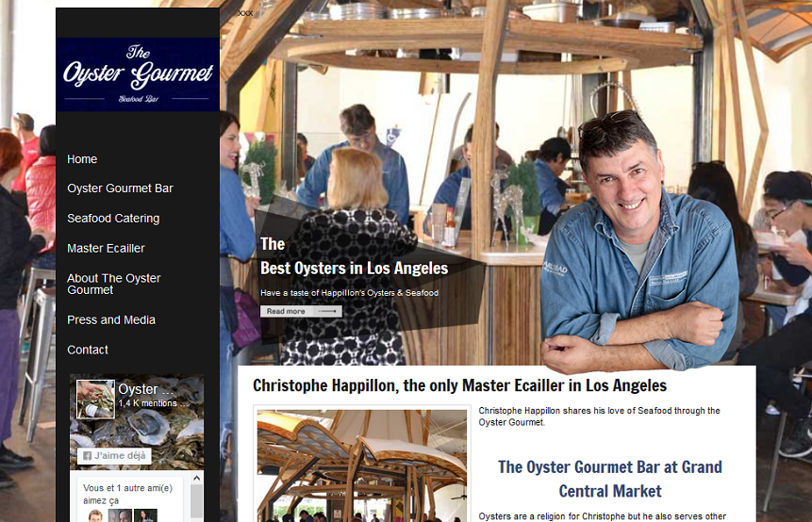Open Seafood Catering page

pos(113,219)
